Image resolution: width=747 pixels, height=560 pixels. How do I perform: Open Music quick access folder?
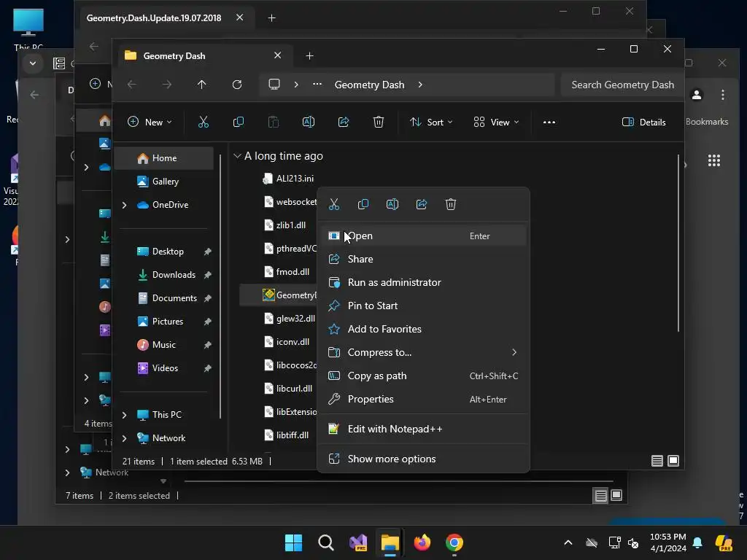click(165, 345)
